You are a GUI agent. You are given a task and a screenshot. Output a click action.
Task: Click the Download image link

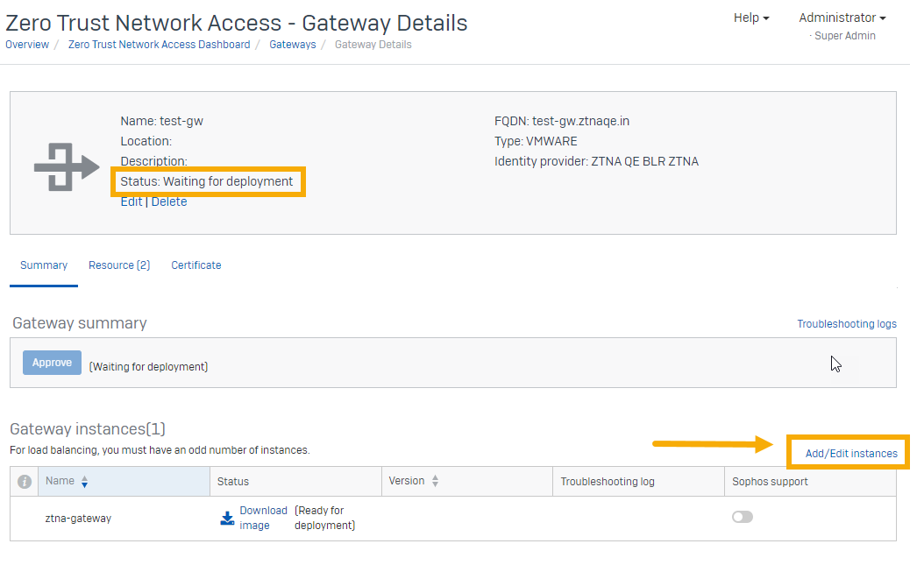pyautogui.click(x=263, y=519)
